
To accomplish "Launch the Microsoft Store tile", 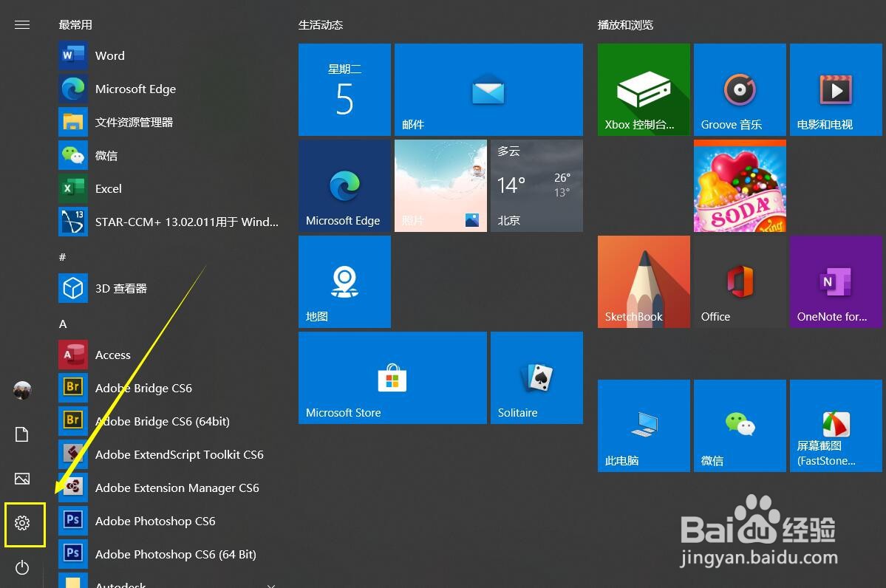I will (x=392, y=377).
